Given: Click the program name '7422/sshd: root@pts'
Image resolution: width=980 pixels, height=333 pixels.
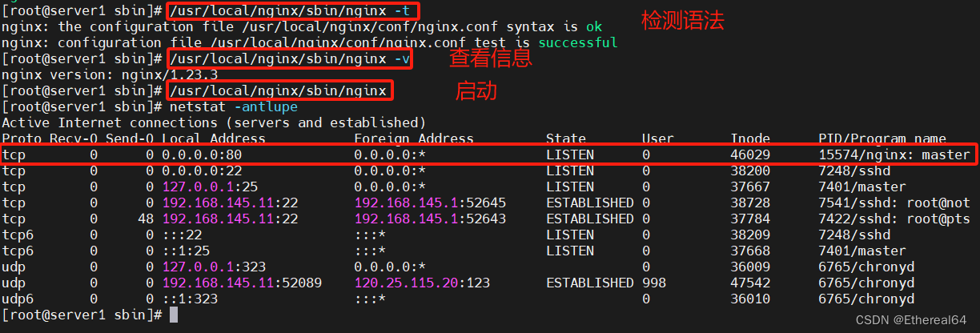Looking at the screenshot, I should [x=894, y=219].
